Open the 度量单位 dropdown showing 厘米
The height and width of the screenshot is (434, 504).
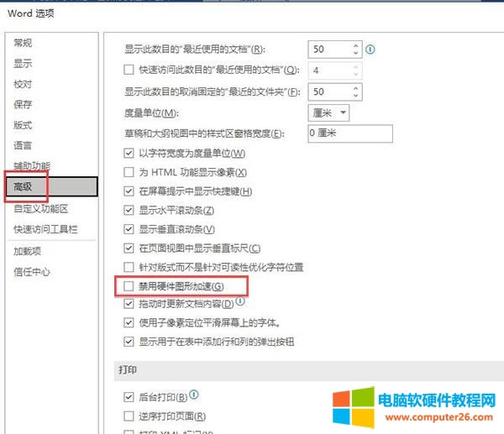click(328, 112)
